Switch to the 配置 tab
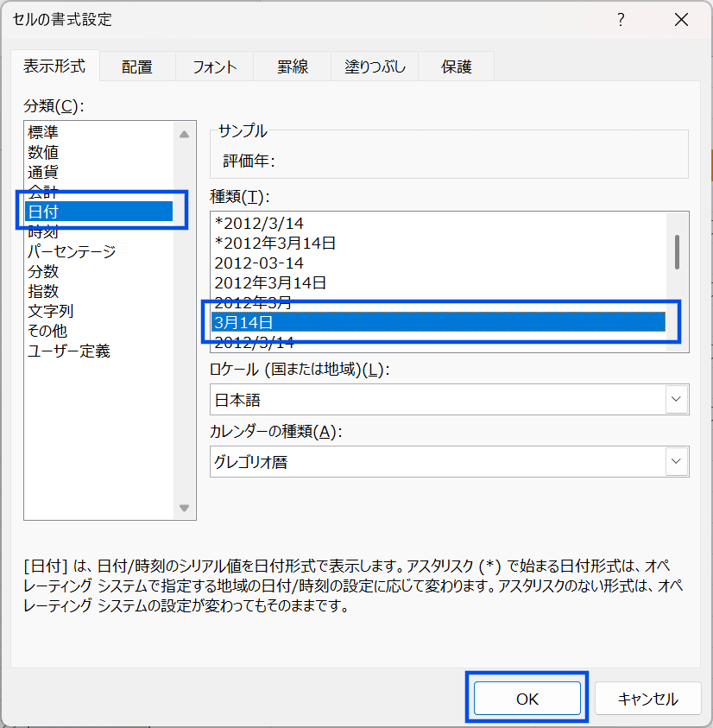The image size is (713, 728). point(136,67)
